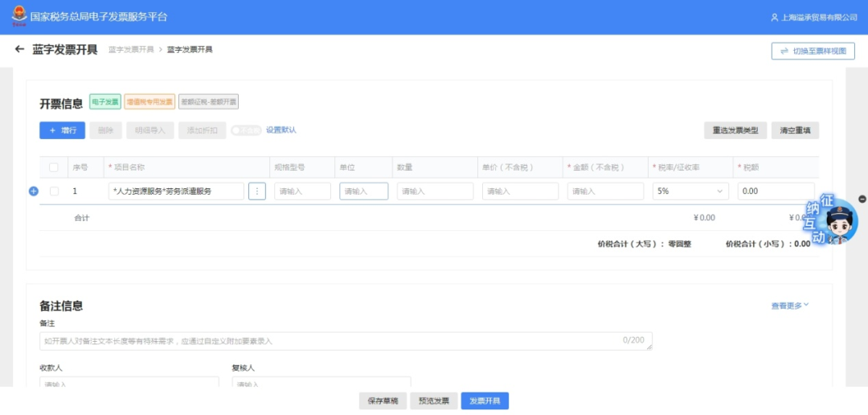Hide the floating assistant with the minus icon

coord(862,199)
